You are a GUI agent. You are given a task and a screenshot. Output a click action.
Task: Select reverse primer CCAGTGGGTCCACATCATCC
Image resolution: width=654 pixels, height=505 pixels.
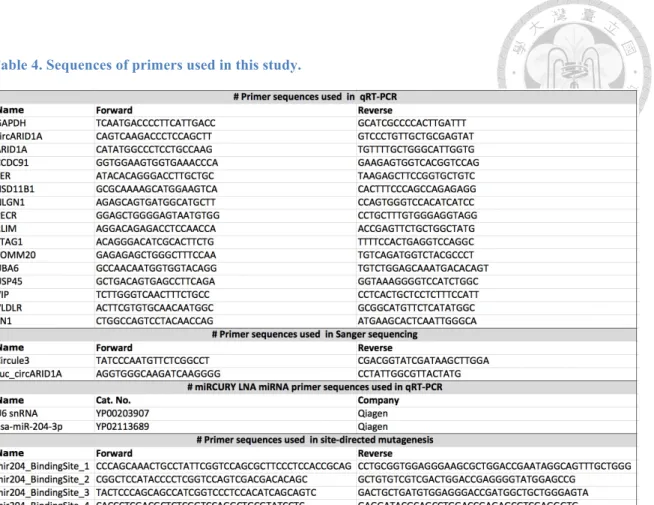416,202
